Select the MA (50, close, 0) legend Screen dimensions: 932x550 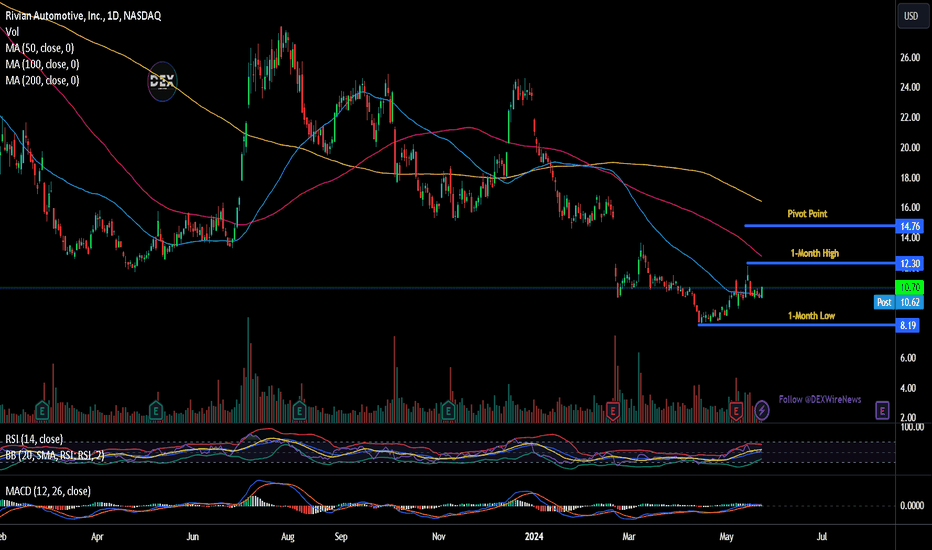[x=40, y=48]
